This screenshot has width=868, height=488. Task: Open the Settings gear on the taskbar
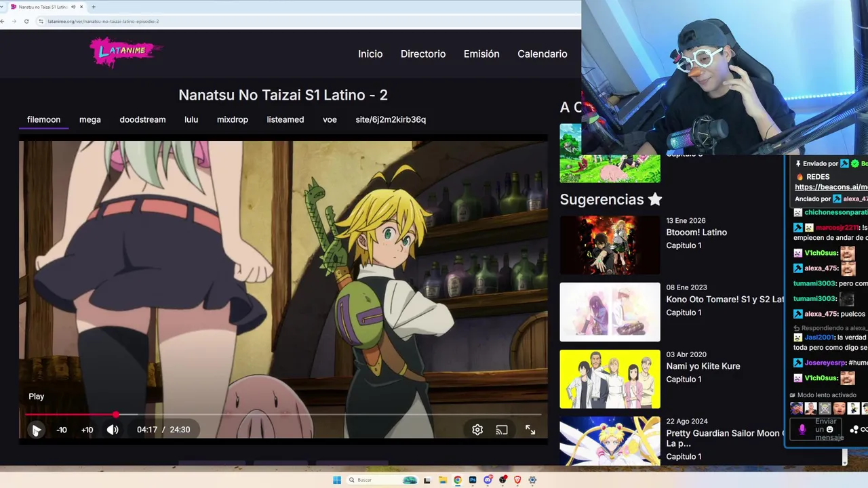click(x=532, y=480)
